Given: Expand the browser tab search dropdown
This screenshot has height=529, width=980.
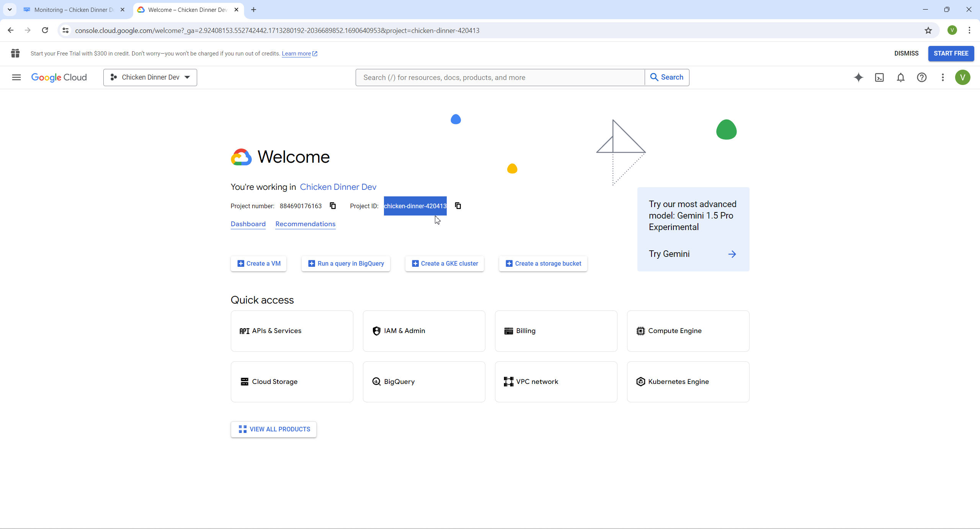Looking at the screenshot, I should point(10,10).
